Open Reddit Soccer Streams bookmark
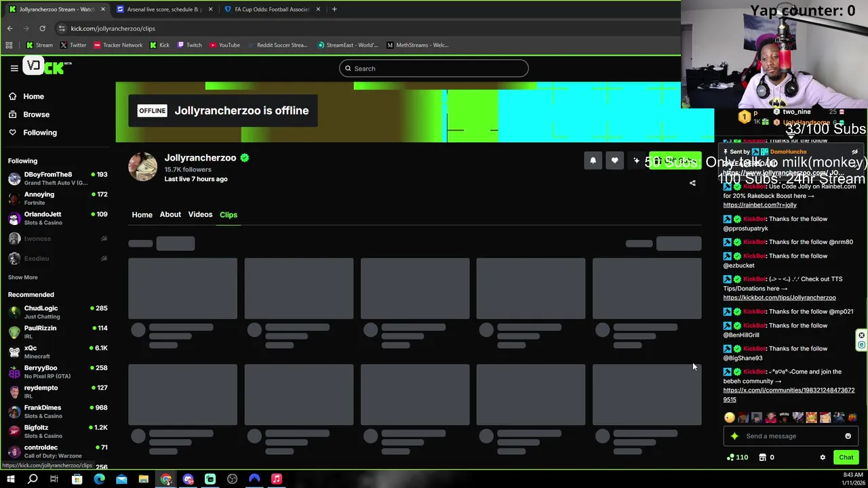Screen dimensions: 868x488 click(x=277, y=45)
